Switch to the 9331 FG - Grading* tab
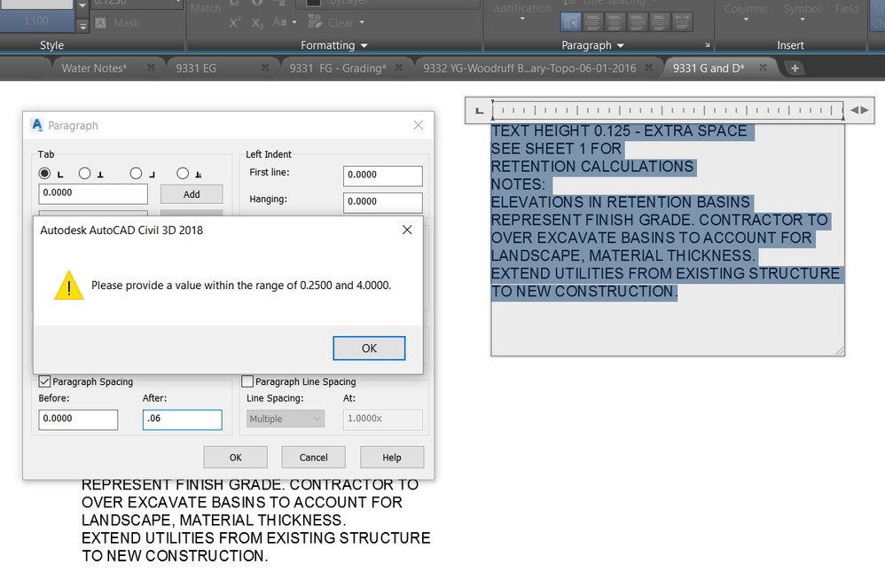The height and width of the screenshot is (588, 885). 338,68
